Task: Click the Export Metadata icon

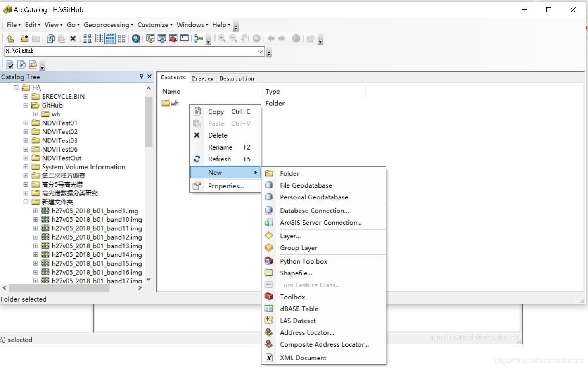Action: coord(21,64)
